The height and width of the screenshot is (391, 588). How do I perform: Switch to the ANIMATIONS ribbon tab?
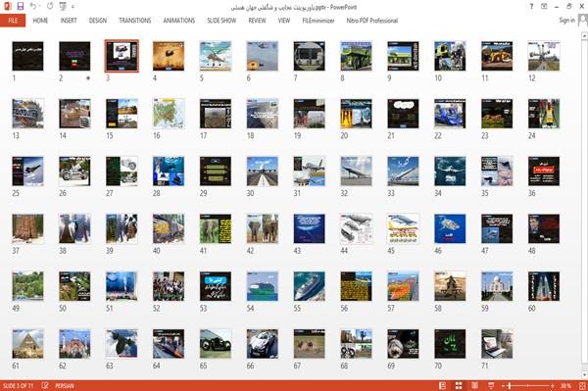[179, 21]
